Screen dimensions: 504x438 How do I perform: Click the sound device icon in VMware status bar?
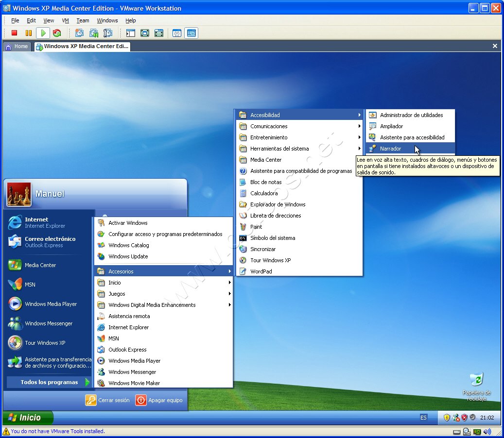point(487,432)
